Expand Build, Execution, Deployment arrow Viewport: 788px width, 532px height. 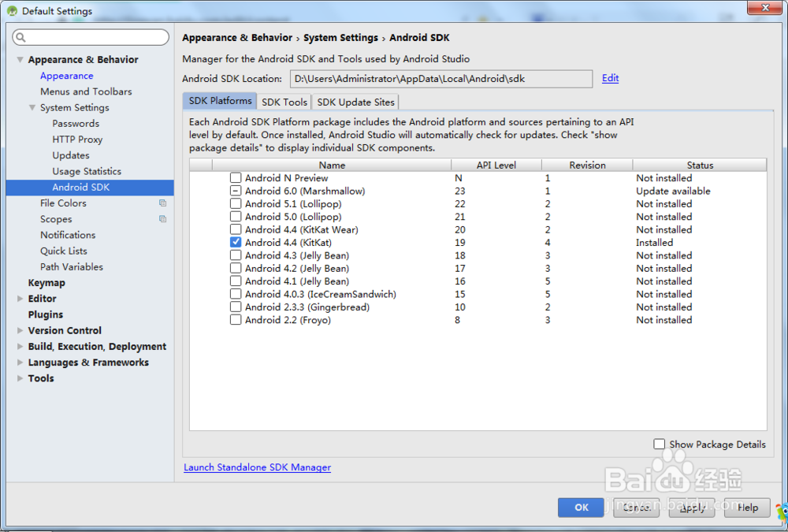(x=20, y=347)
